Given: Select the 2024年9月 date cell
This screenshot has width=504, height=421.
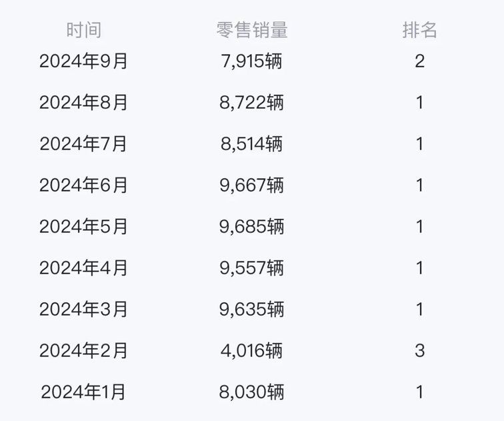Looking at the screenshot, I should (83, 61).
